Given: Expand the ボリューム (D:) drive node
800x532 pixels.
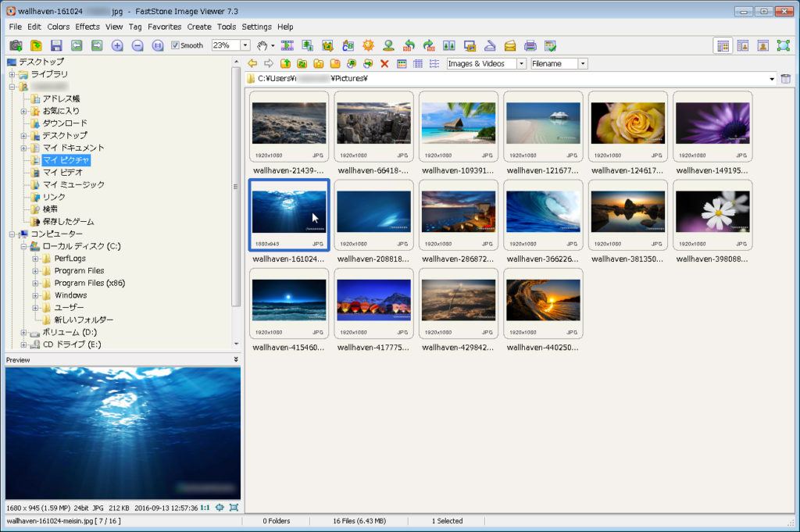Looking at the screenshot, I should 23,333.
